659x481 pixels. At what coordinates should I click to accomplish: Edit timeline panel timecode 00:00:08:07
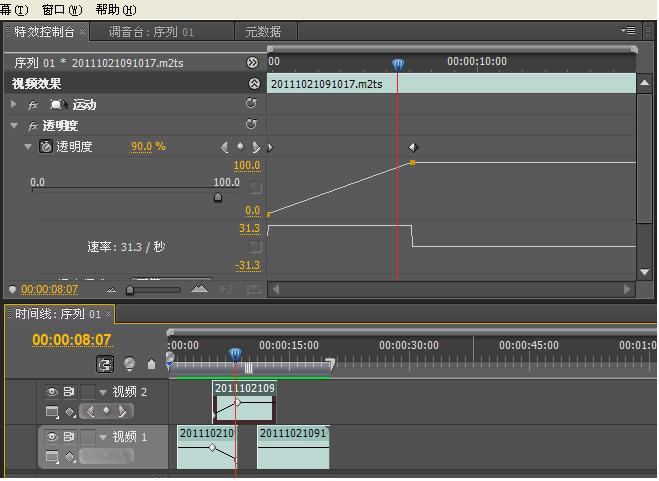72,339
